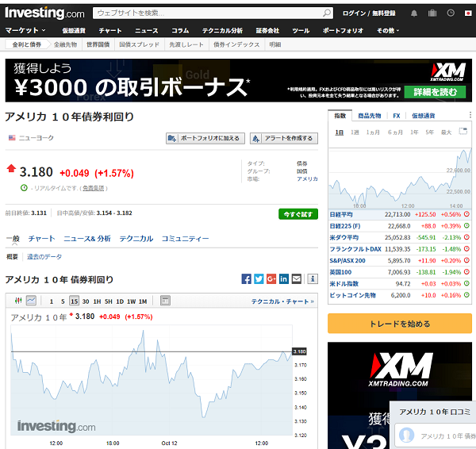The image size is (476, 449).
Task: Click the green 今すぐ試す button
Action: 298,214
